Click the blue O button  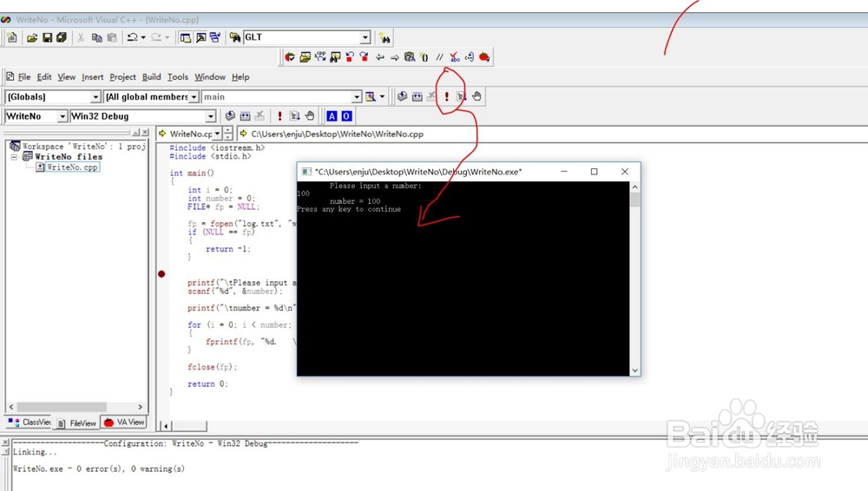coord(346,115)
